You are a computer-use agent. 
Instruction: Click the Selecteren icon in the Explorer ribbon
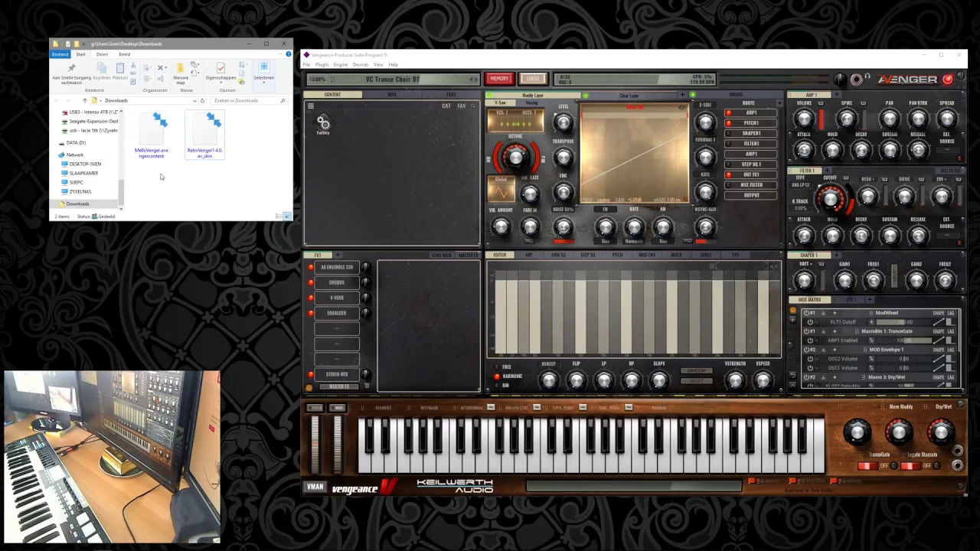coord(263,68)
